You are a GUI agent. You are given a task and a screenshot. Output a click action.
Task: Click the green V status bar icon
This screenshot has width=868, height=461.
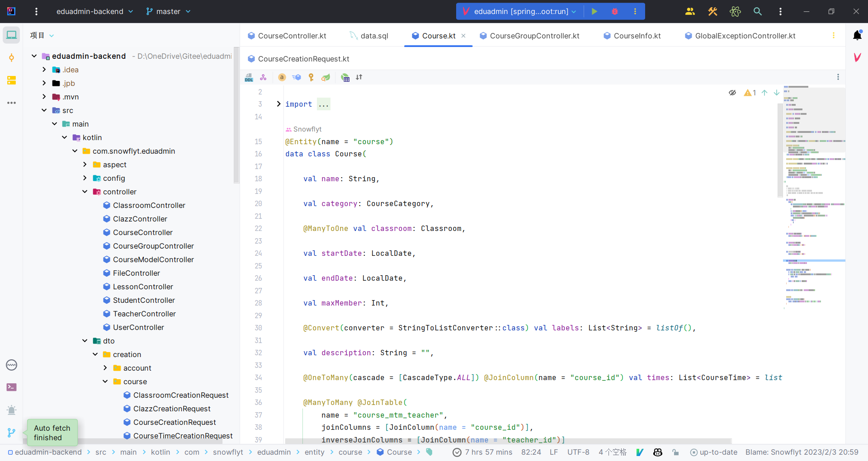point(640,452)
